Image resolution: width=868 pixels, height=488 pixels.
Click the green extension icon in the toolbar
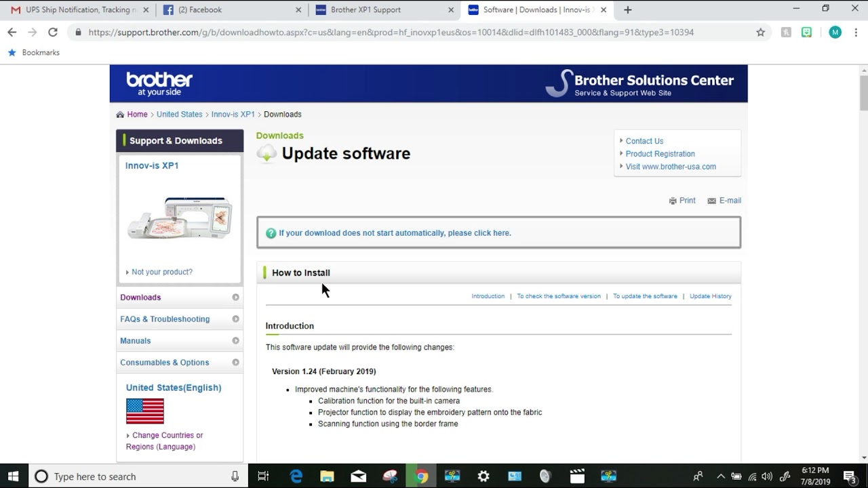point(806,32)
